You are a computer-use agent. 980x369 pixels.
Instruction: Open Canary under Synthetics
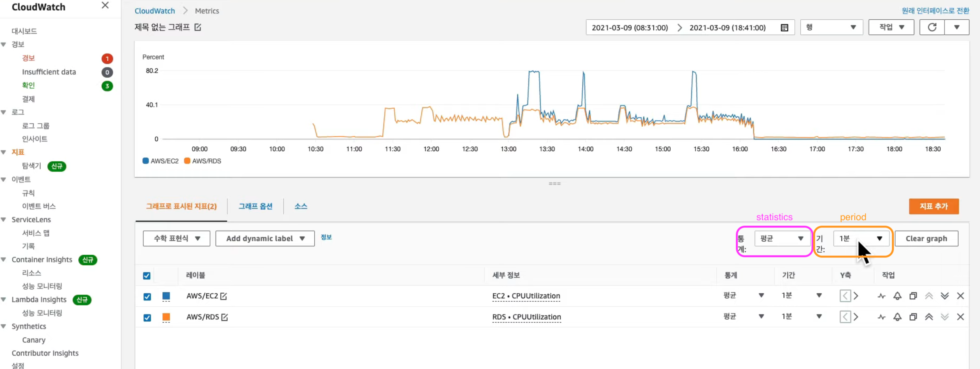(33, 340)
